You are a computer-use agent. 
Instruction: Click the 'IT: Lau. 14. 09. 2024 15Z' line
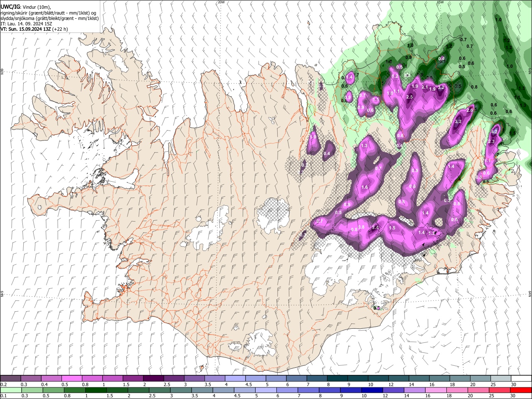click(x=26, y=24)
